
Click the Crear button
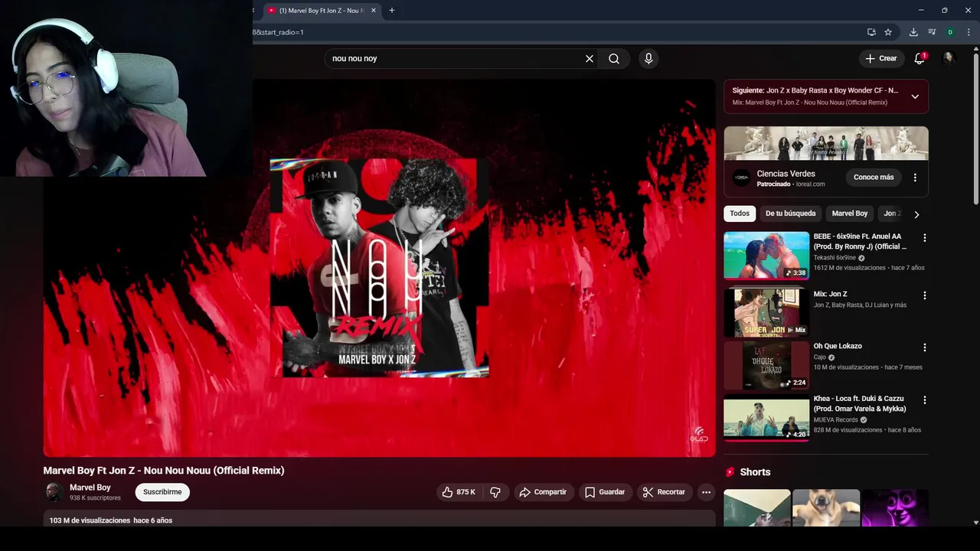coord(881,58)
